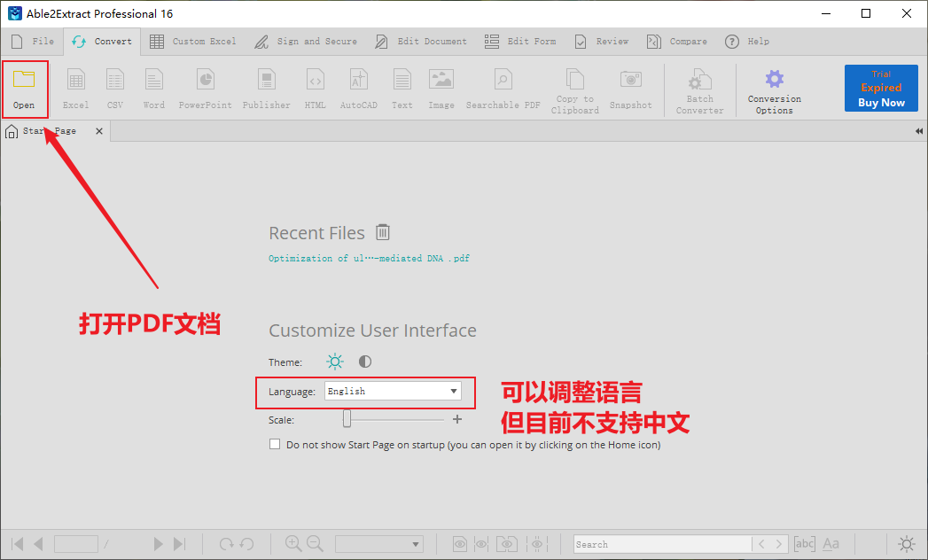Screen dimensions: 928x560
Task: Click the zoom out magnifier
Action: point(315,543)
